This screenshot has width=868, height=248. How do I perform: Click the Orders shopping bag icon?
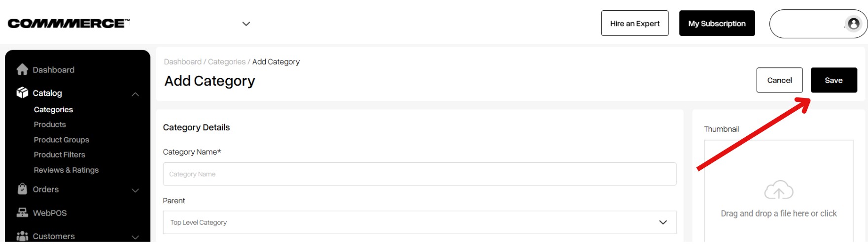coord(22,189)
